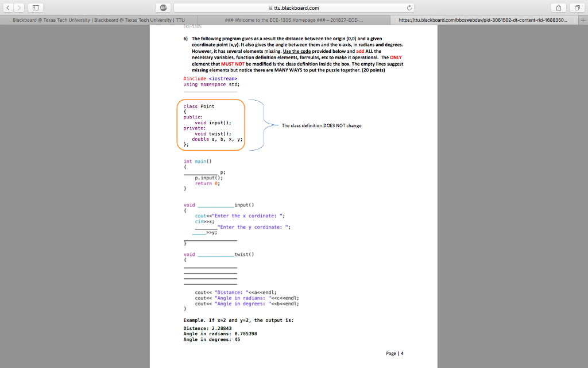
Task: Go back to the previous page
Action: [7, 7]
